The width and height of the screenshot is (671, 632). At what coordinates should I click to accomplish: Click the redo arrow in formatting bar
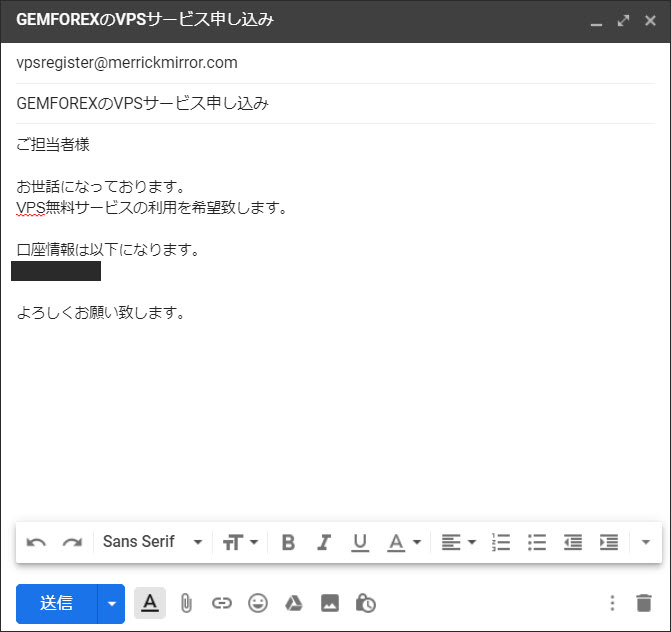(72, 543)
